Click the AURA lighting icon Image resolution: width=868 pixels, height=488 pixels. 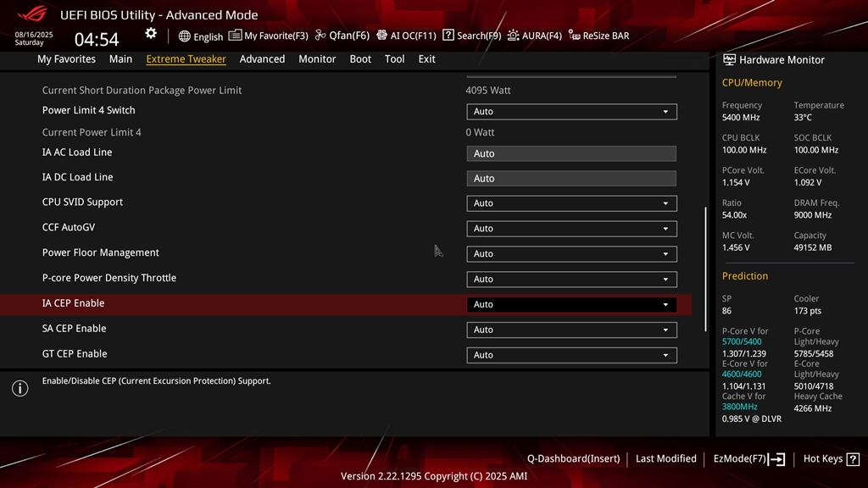513,36
